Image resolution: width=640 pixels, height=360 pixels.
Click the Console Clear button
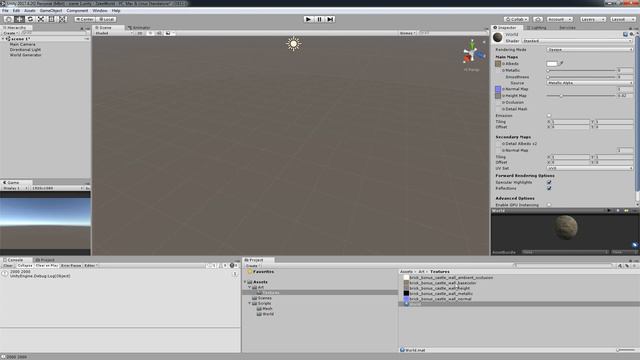[x=8, y=266]
